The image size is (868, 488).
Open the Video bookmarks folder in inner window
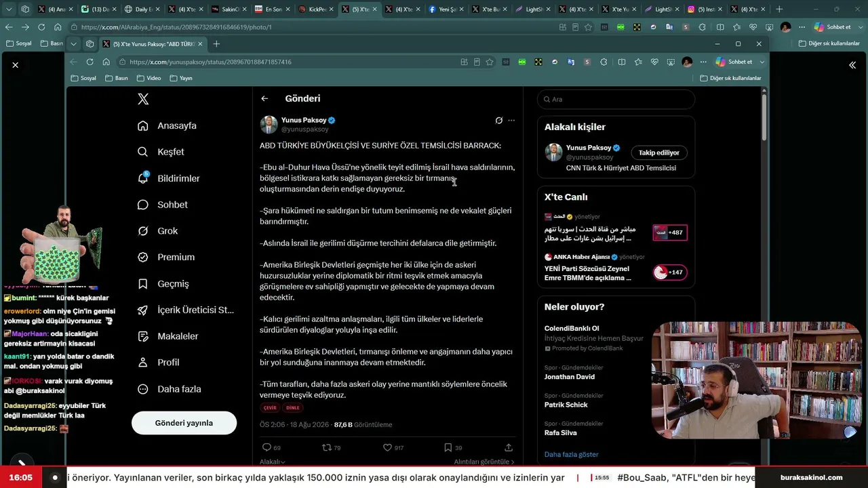[149, 78]
